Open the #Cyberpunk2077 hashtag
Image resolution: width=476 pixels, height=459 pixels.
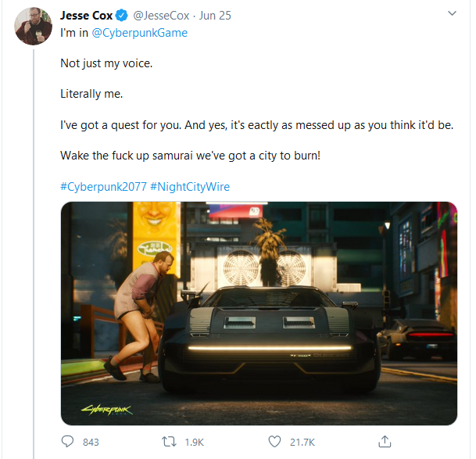coord(103,187)
